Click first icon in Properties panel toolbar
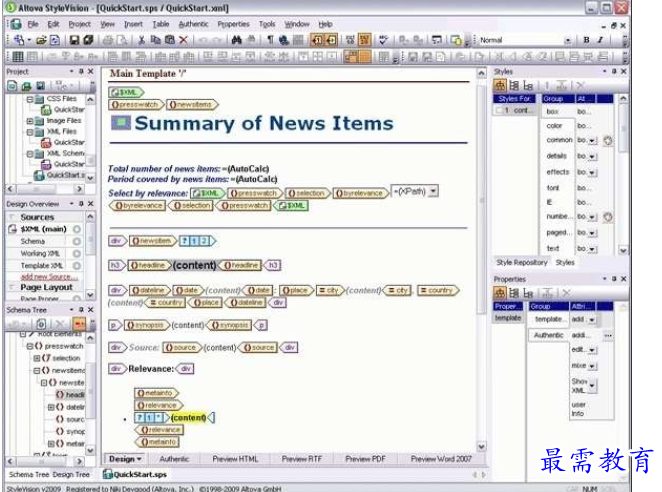662x492 pixels. [499, 293]
